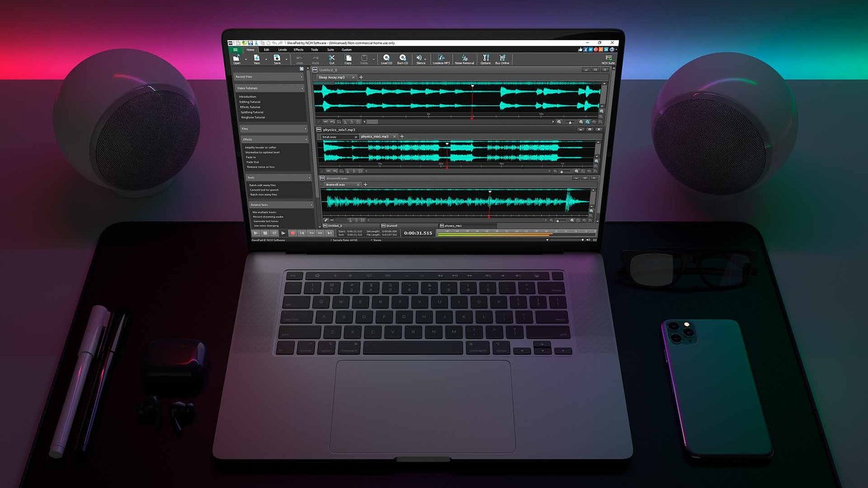Click the Buy Online cart icon
868x488 pixels.
click(x=502, y=59)
